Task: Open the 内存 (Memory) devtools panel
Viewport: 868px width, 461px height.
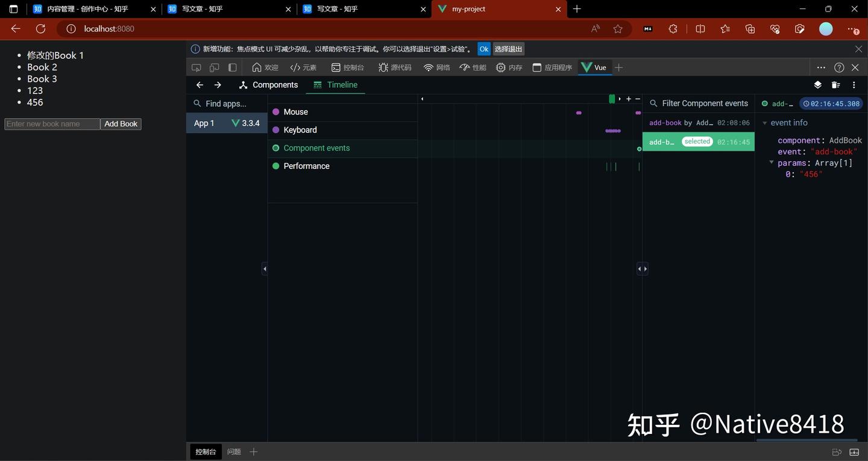Action: coord(509,67)
